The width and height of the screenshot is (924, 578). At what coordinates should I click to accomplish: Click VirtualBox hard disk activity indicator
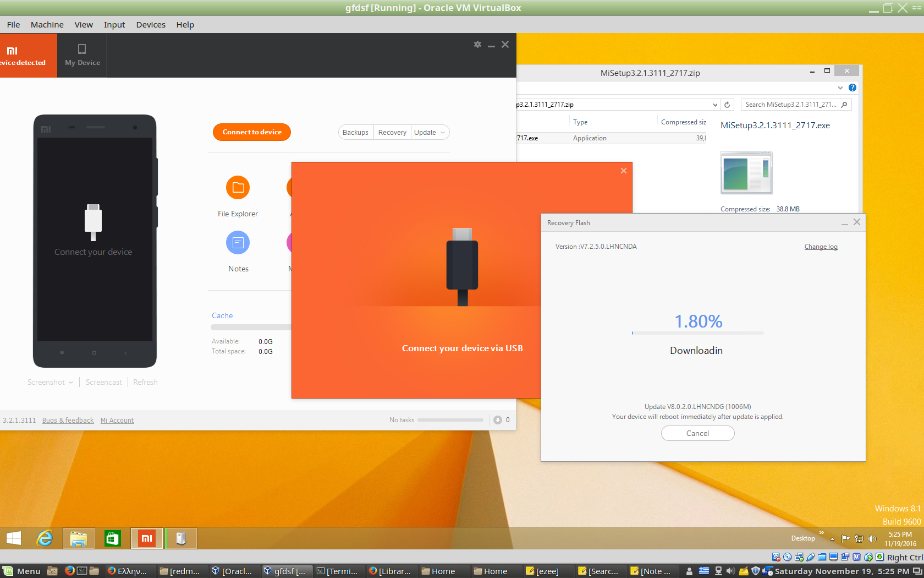(776, 557)
